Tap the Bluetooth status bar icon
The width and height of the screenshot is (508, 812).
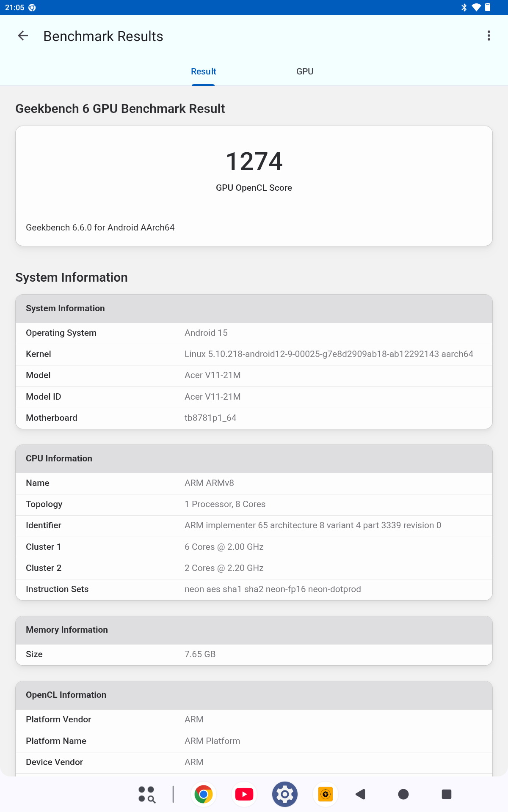click(464, 7)
